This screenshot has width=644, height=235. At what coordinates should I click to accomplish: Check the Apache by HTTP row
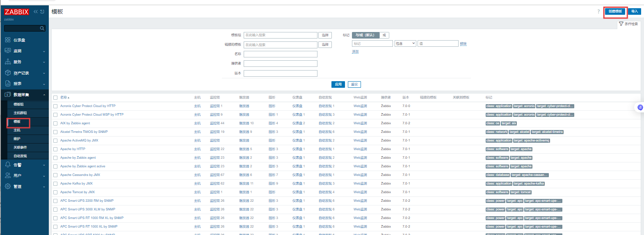tap(55, 149)
